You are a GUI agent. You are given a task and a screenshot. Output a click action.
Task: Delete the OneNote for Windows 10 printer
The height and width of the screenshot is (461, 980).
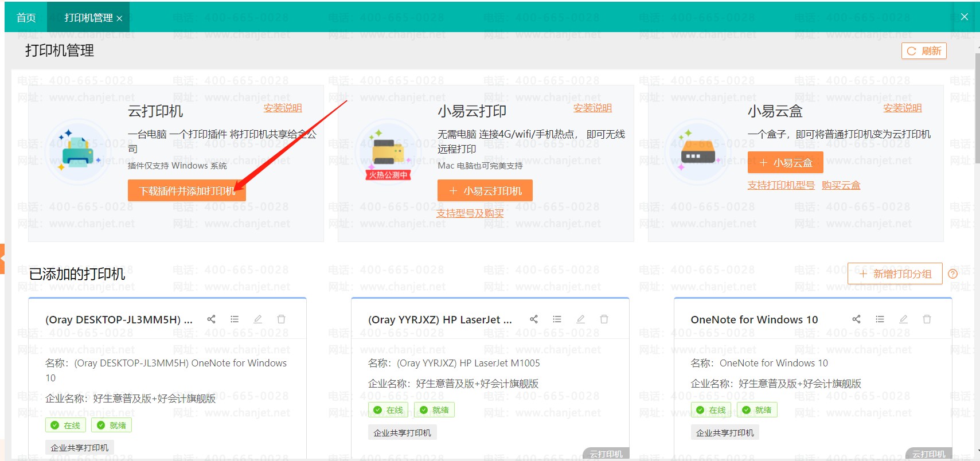[x=927, y=319]
